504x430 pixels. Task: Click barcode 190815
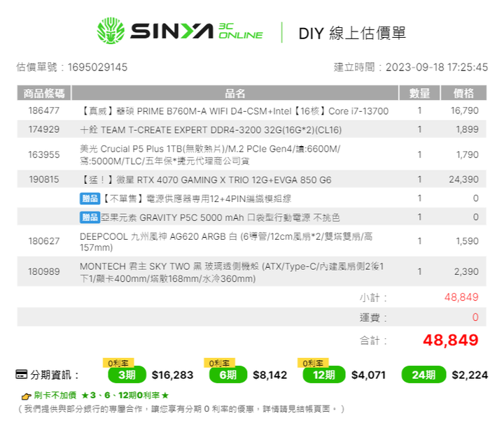(44, 179)
